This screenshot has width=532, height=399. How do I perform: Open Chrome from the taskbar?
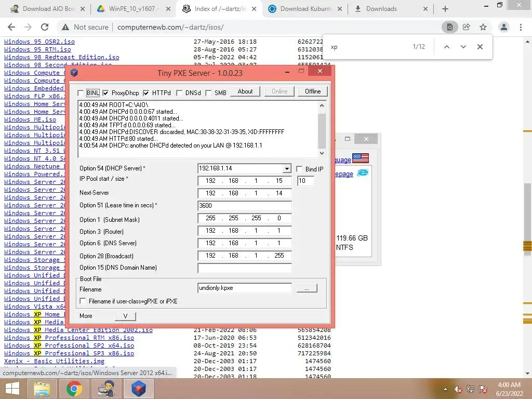[74, 389]
